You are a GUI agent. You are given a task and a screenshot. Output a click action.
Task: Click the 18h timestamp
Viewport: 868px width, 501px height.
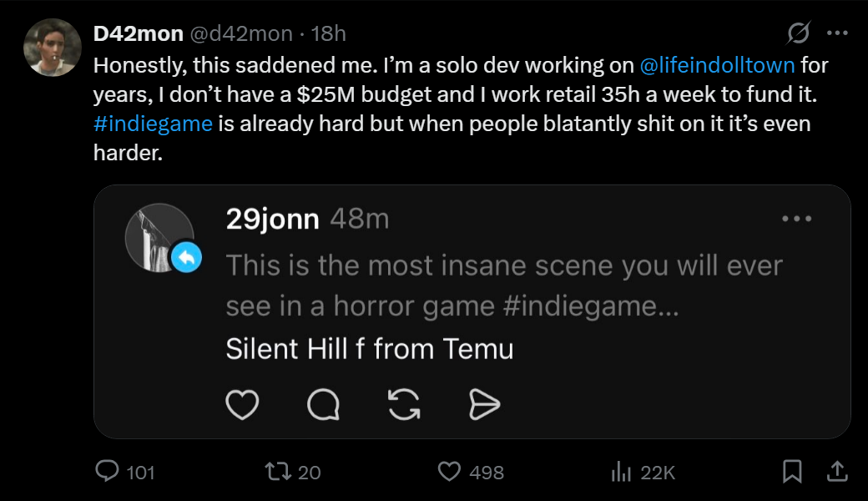pos(328,34)
